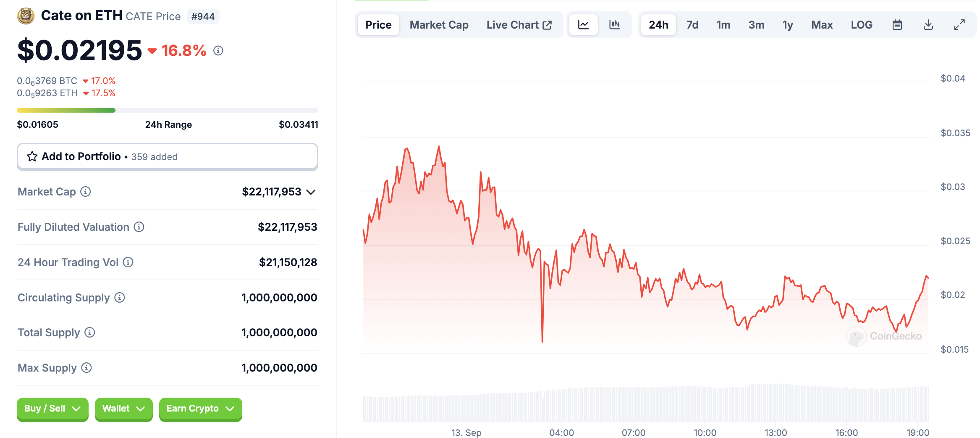Toggle the LOG scale option
Screen dimensions: 980x438
pyautogui.click(x=862, y=25)
